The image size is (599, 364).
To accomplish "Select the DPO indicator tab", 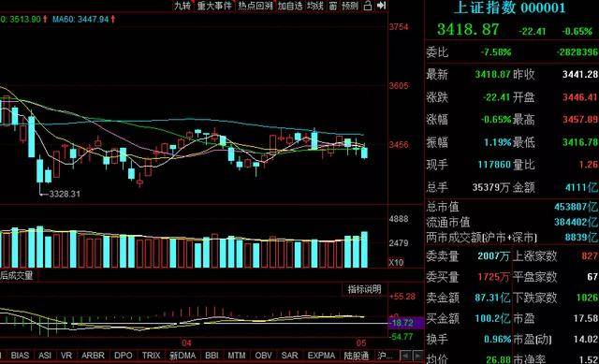I will click(123, 356).
